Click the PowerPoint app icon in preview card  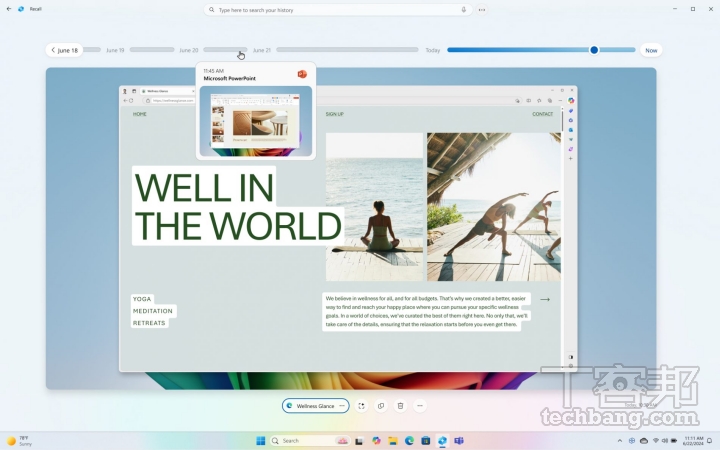point(302,74)
